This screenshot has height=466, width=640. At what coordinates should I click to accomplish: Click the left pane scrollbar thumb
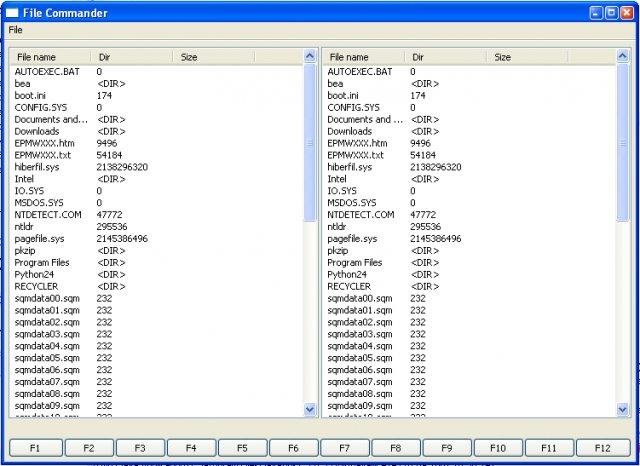tap(310, 142)
